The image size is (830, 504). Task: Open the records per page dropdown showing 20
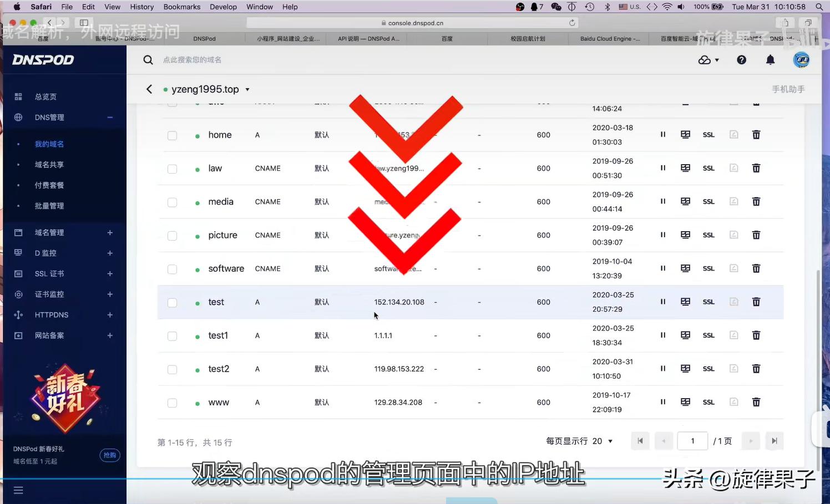[603, 441]
